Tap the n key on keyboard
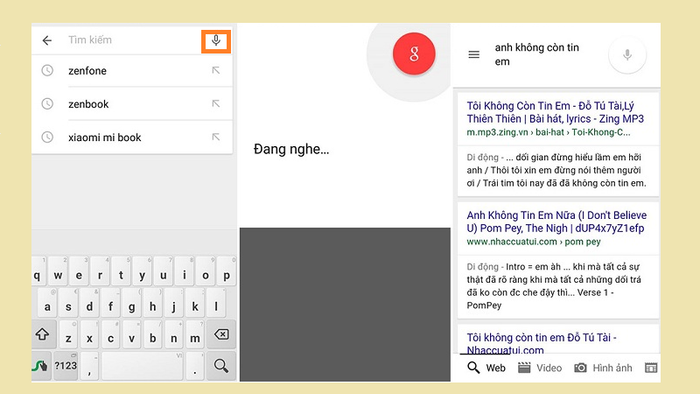This screenshot has width=700, height=394. point(174,334)
